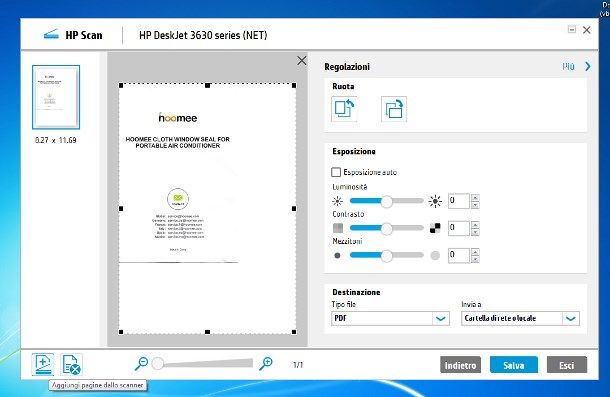610x397 pixels.
Task: Increase Contrasto with the up stepper
Action: 475,225
